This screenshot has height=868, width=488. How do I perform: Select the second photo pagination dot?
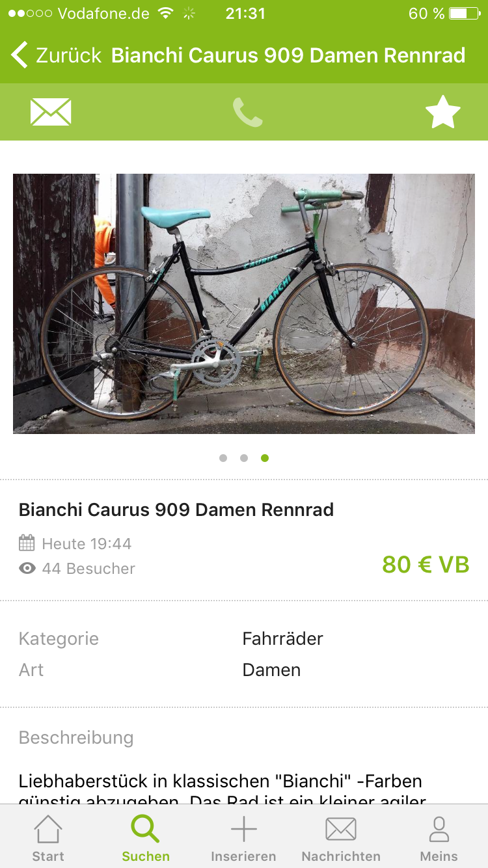click(244, 458)
